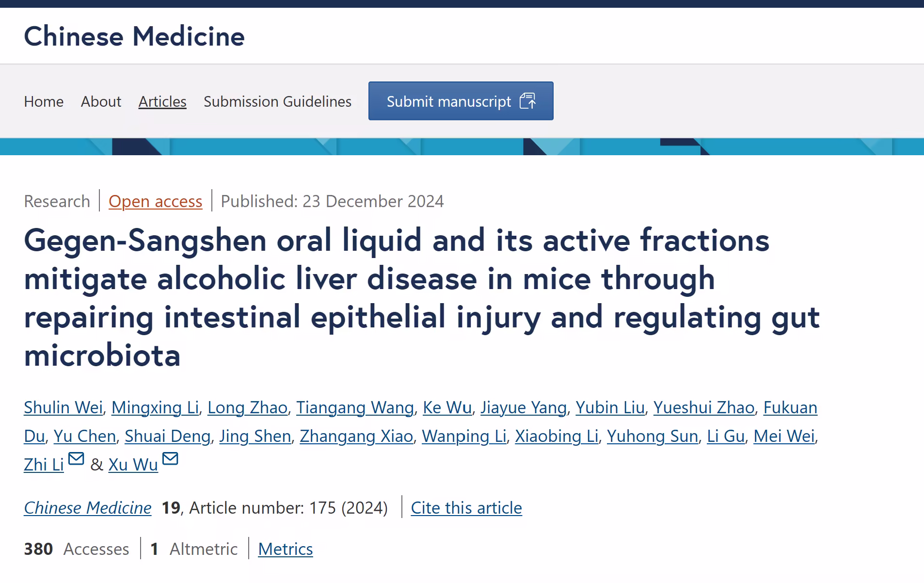Open Submission Guidelines

tap(277, 101)
